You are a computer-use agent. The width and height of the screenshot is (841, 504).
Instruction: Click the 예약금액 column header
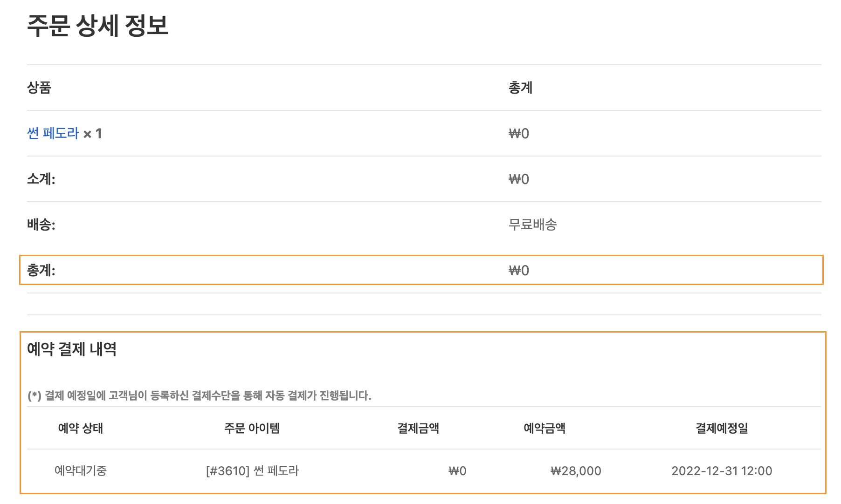coord(545,428)
